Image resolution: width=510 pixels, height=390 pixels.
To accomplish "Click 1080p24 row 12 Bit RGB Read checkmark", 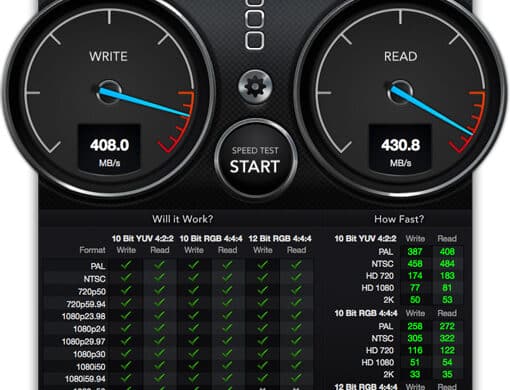I will (296, 328).
